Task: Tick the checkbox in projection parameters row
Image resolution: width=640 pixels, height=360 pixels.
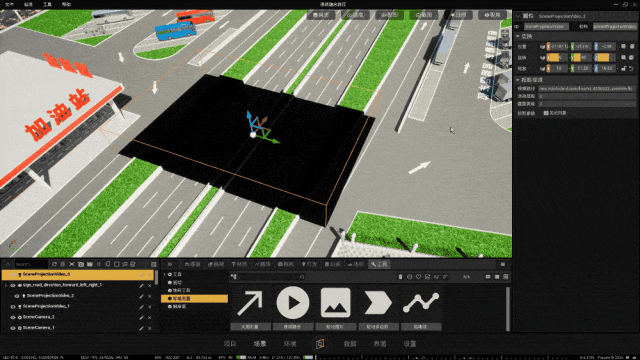Action: click(546, 113)
